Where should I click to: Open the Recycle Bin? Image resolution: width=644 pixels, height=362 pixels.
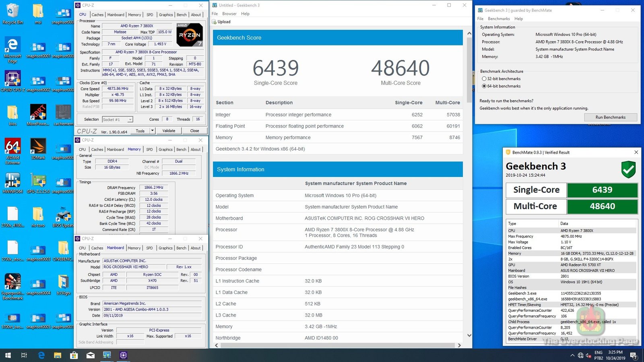point(12,10)
